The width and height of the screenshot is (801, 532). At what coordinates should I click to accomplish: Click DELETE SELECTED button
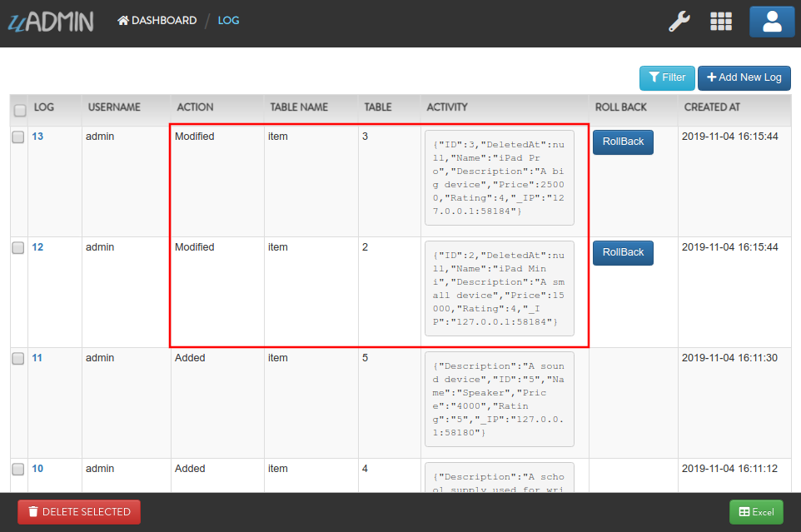[79, 512]
